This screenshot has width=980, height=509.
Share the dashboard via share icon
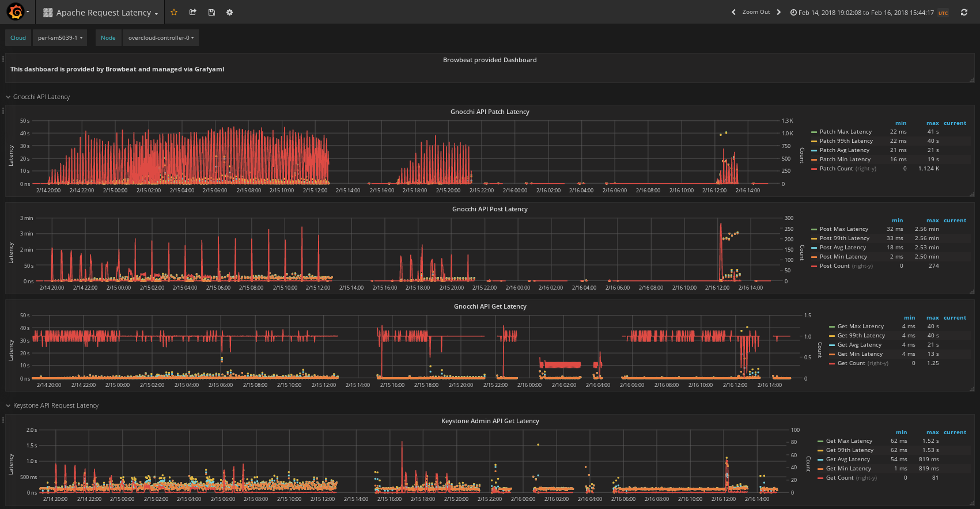point(193,12)
